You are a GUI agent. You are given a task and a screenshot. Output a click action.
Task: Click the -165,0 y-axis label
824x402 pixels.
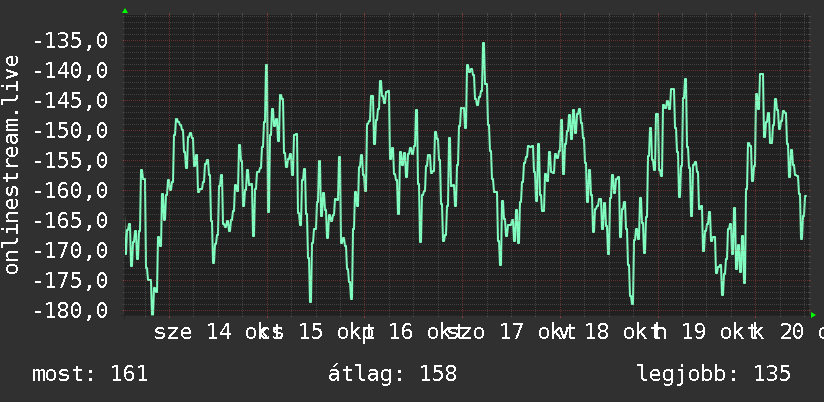click(x=70, y=220)
